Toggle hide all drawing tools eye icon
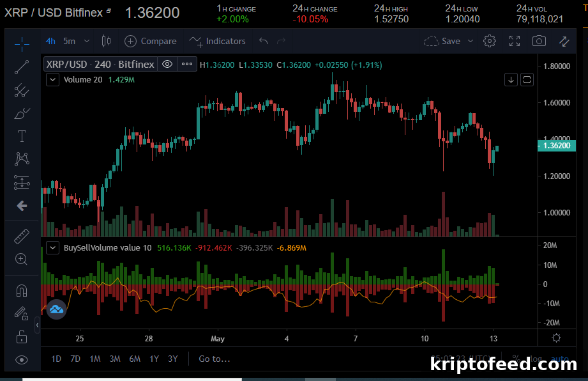The width and height of the screenshot is (588, 381). tap(22, 360)
